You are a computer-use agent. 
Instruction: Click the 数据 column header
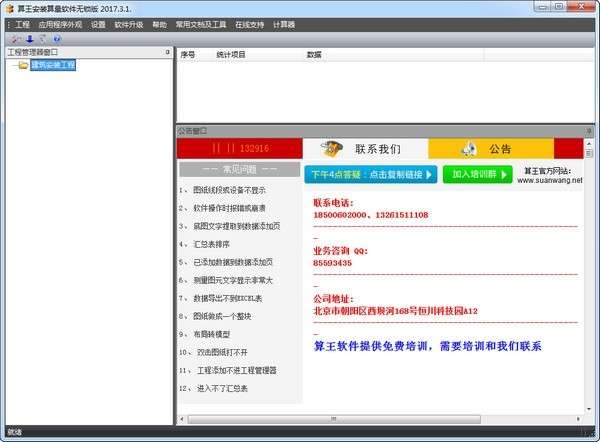tap(314, 55)
